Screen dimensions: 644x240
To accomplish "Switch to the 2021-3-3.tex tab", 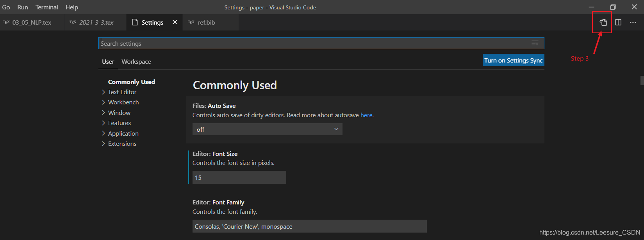I will (96, 22).
